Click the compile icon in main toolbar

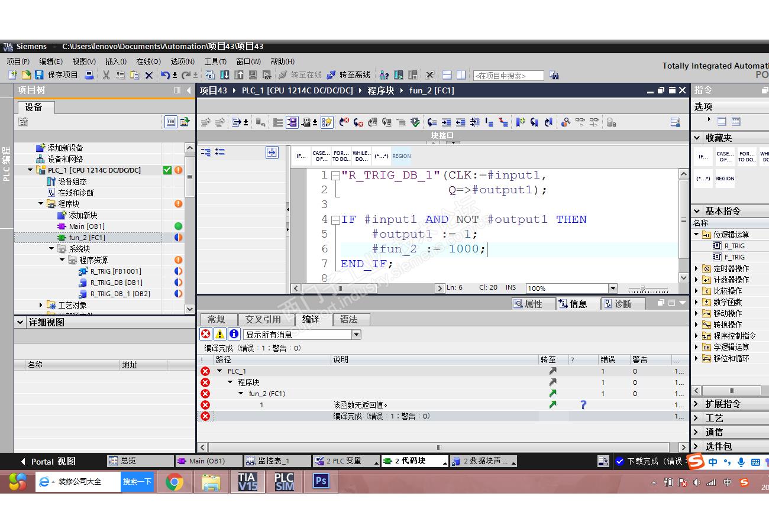coord(210,75)
